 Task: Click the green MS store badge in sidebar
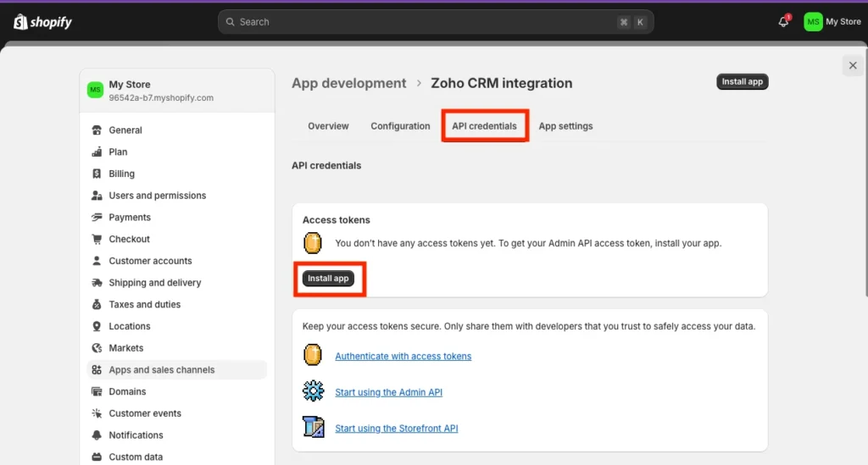click(95, 90)
